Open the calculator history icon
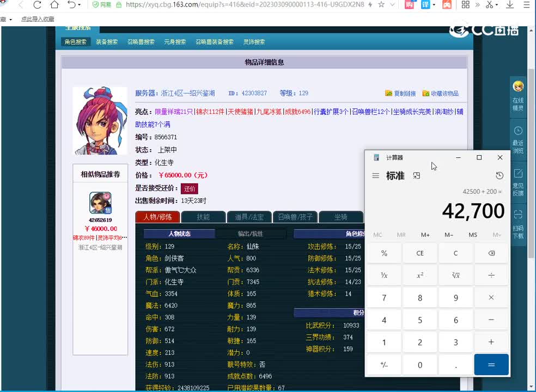Viewport: 536px width, 392px height. [x=499, y=175]
